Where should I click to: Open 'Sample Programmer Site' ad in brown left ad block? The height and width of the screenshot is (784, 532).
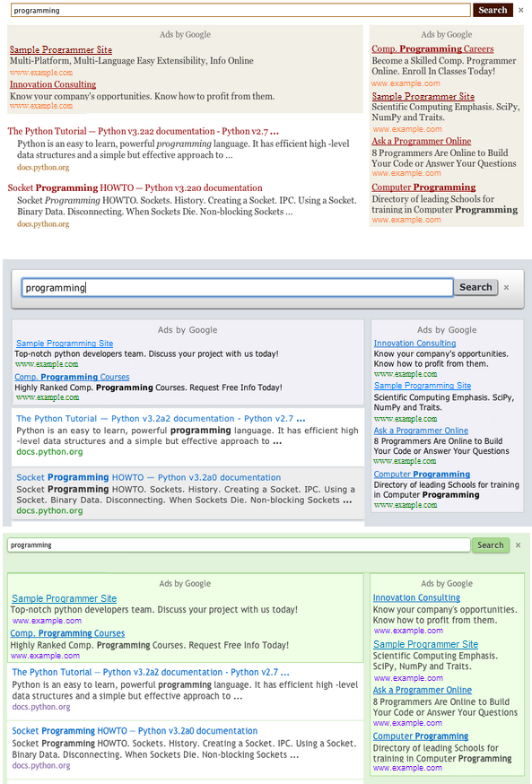tap(60, 49)
